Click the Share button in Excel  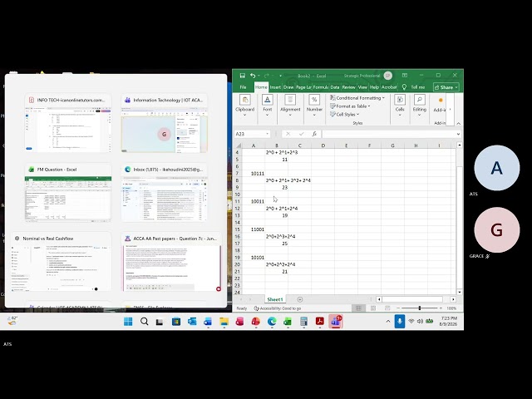click(x=446, y=87)
